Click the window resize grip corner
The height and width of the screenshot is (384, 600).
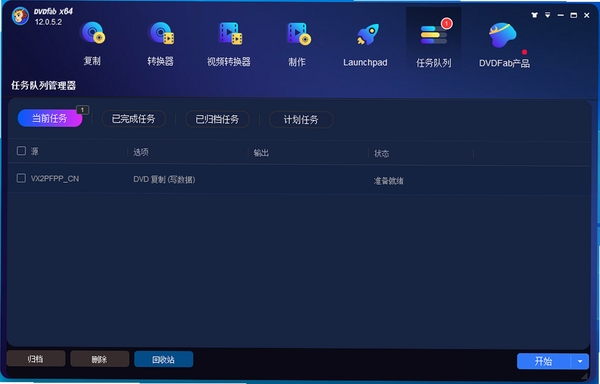tap(584, 376)
